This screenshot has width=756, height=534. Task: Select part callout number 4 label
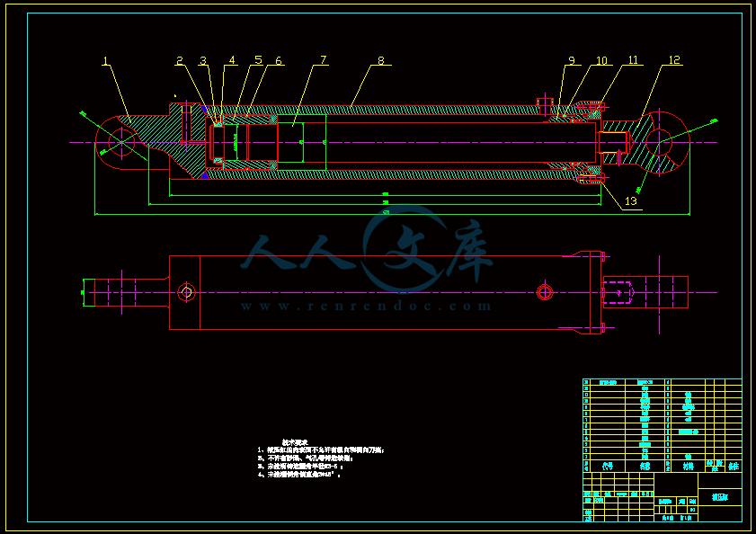tap(232, 60)
